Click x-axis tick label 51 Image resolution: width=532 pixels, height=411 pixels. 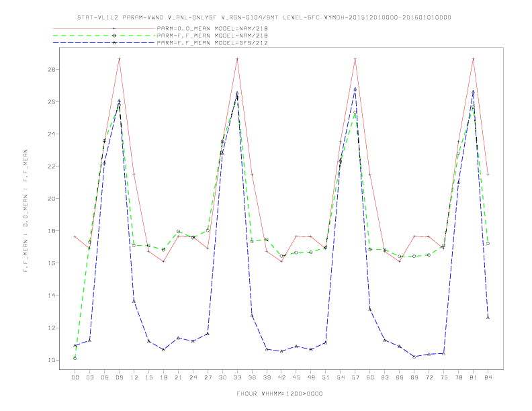tap(325, 377)
